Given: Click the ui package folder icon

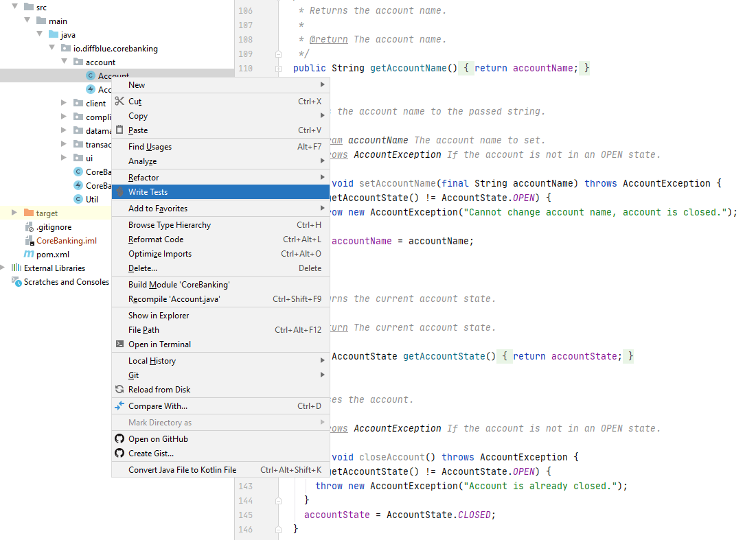Looking at the screenshot, I should point(78,158).
